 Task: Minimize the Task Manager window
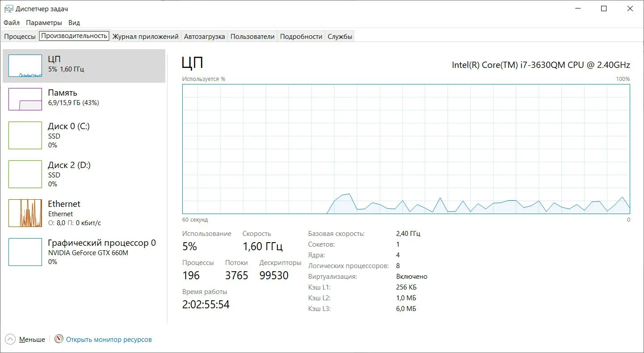point(578,8)
